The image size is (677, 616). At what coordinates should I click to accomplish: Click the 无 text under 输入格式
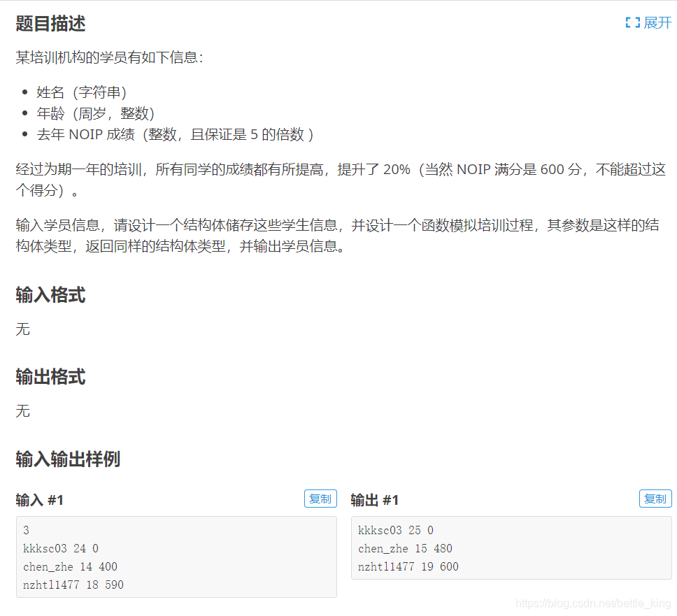(x=20, y=329)
